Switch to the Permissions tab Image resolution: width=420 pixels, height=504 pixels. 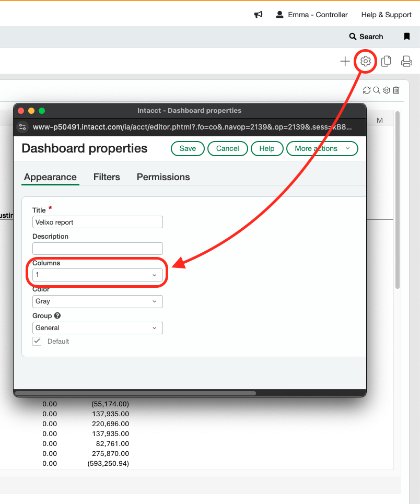click(163, 177)
